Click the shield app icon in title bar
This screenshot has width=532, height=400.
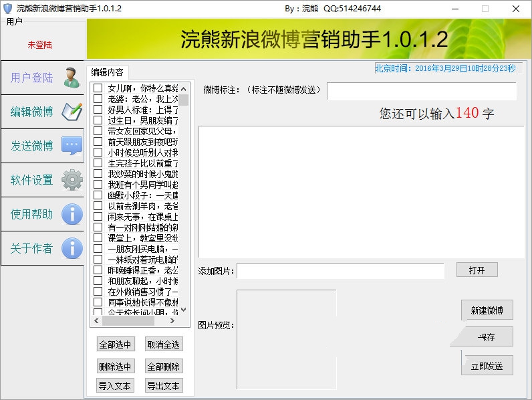tap(7, 9)
